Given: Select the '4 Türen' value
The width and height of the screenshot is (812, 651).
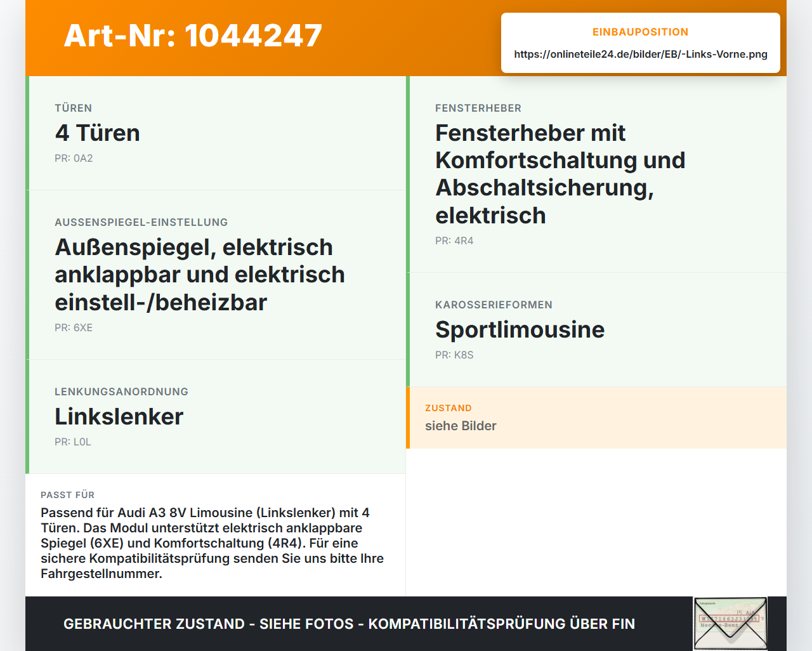Looking at the screenshot, I should pyautogui.click(x=97, y=133).
